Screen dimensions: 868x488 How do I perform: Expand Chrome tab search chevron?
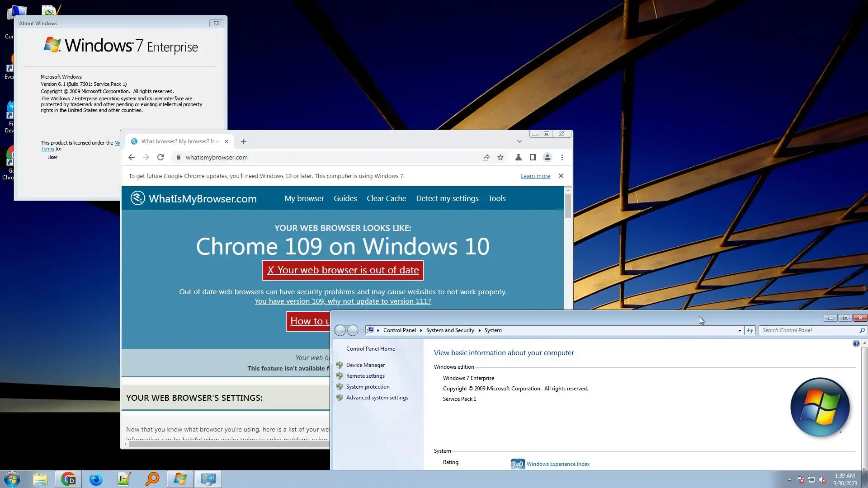pos(519,141)
